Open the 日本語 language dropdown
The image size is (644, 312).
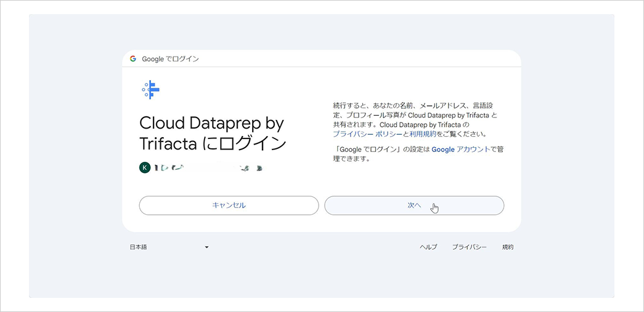point(169,247)
